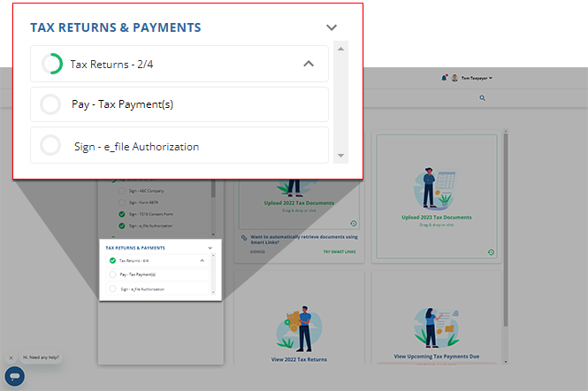This screenshot has height=391, width=588.
Task: Select the magnified Sign - e_file Authorization circle
Action: (x=50, y=145)
